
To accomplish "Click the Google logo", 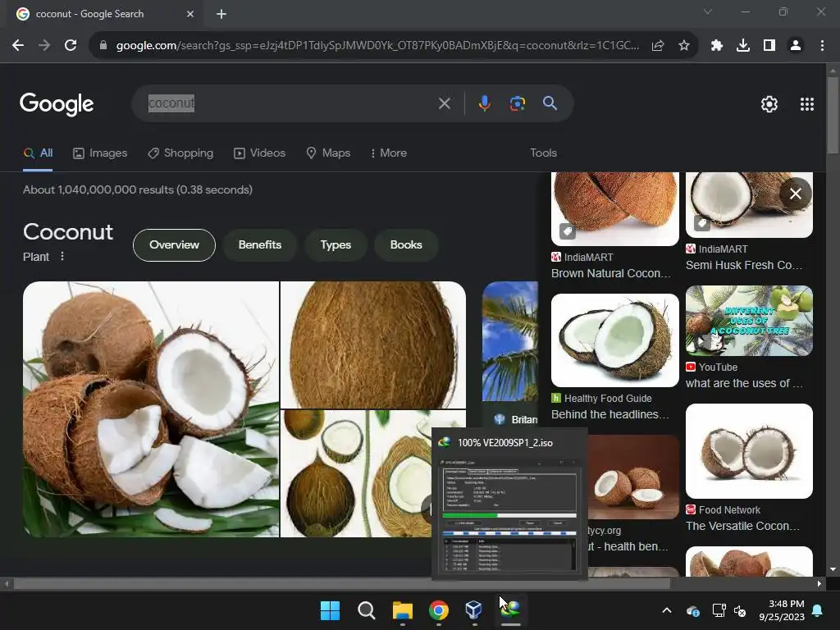I will (x=57, y=104).
